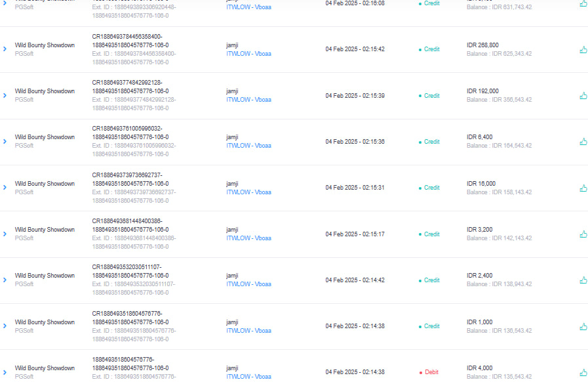Select transaction ID CR1886493761005996032
Image resolution: width=588 pixels, height=382 pixels.
coord(127,129)
